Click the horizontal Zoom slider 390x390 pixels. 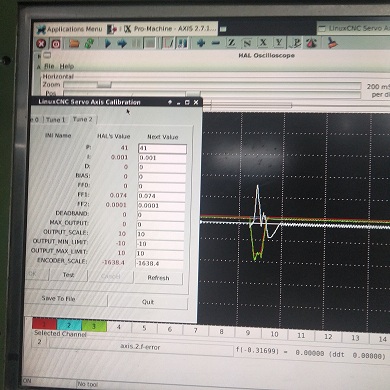pos(212,85)
